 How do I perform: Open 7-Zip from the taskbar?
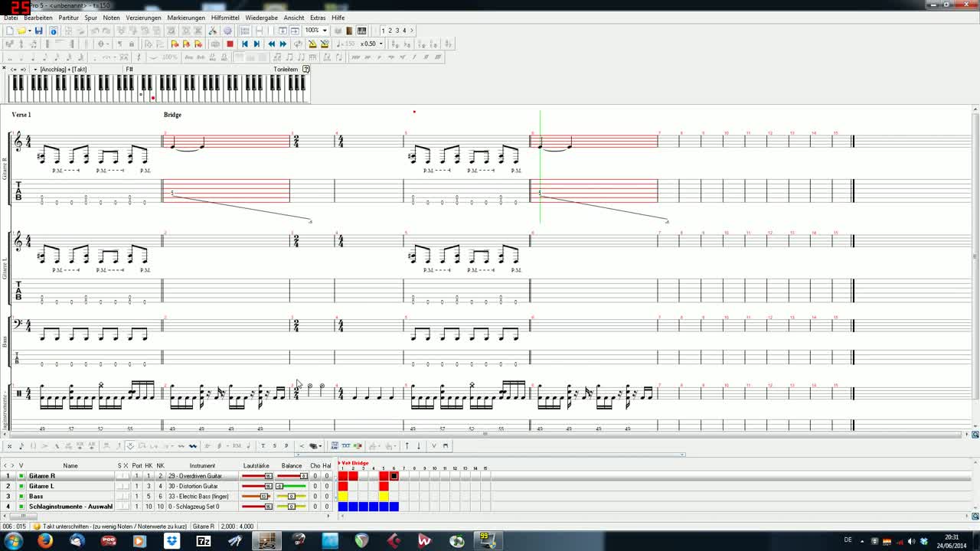204,541
